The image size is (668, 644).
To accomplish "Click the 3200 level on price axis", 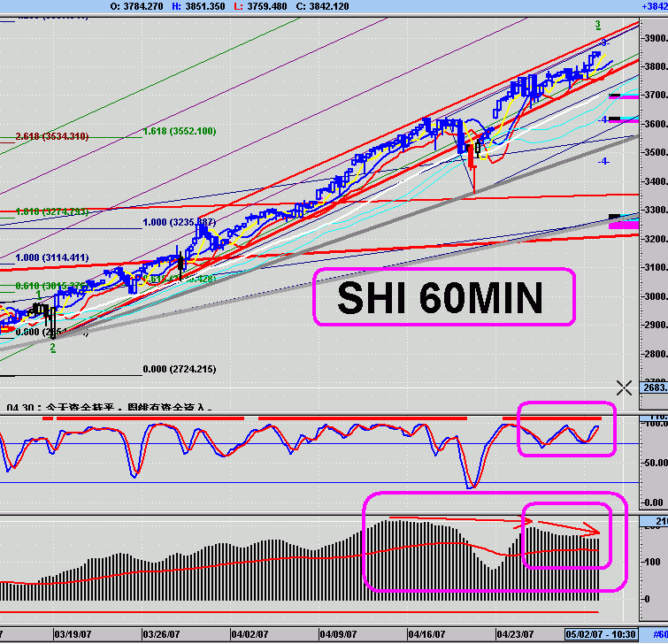I will pyautogui.click(x=656, y=239).
